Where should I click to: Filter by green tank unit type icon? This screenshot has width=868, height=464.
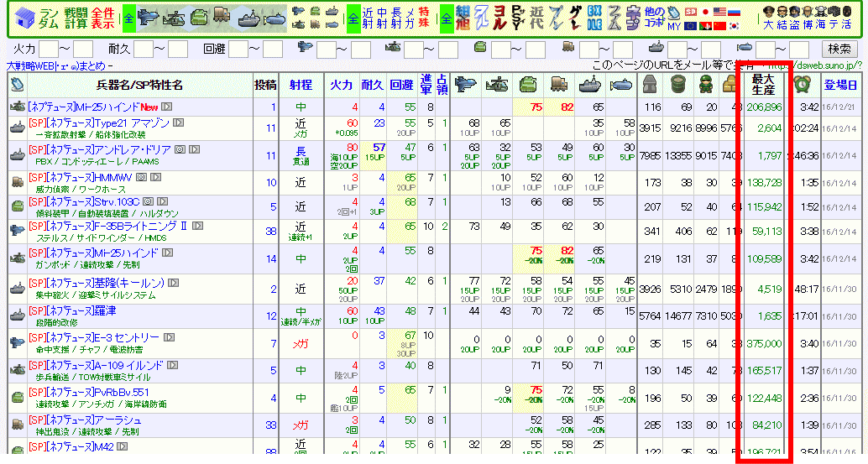point(199,18)
